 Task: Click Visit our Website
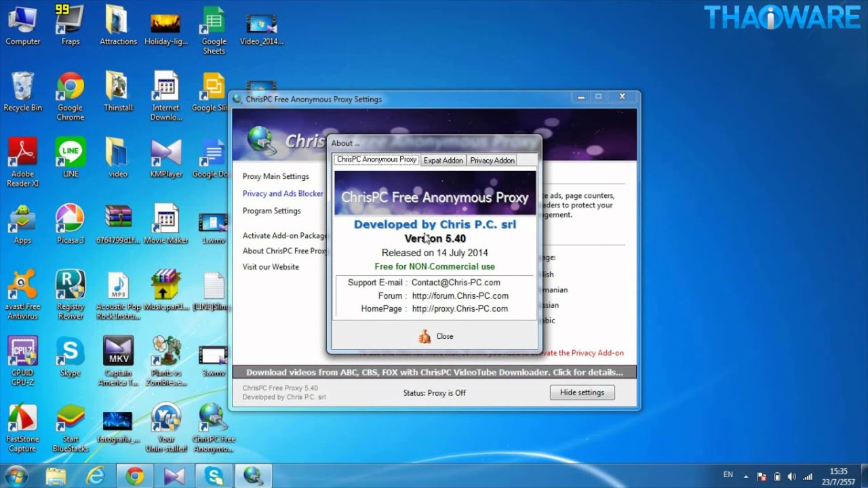point(271,267)
